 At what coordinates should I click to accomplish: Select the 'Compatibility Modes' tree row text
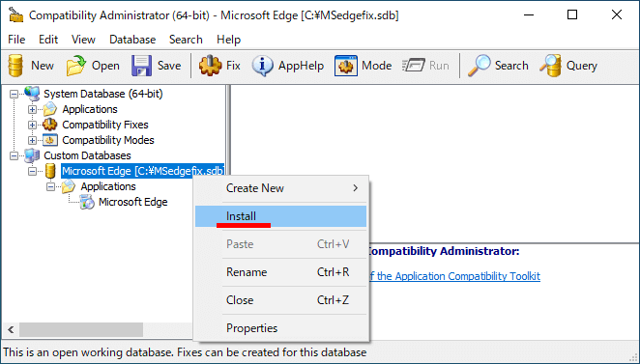(108, 140)
